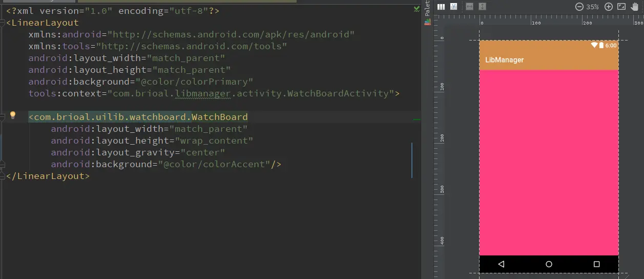Click the expand vertically icon

coord(483,7)
